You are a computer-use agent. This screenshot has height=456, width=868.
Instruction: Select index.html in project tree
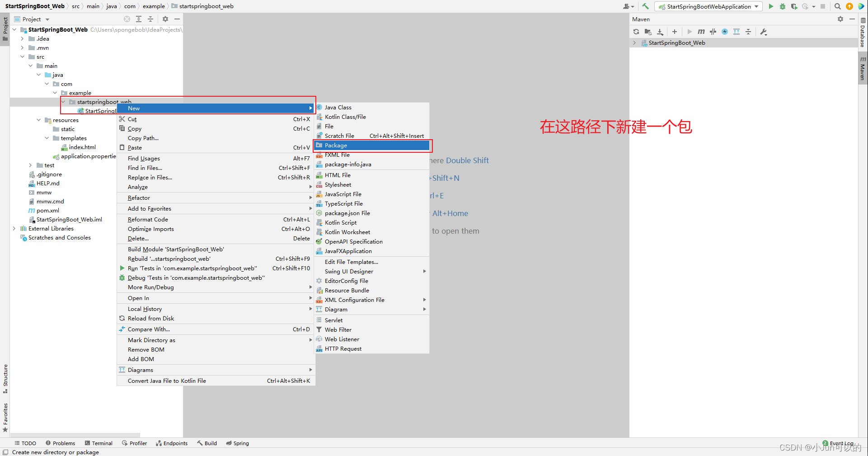pyautogui.click(x=78, y=147)
